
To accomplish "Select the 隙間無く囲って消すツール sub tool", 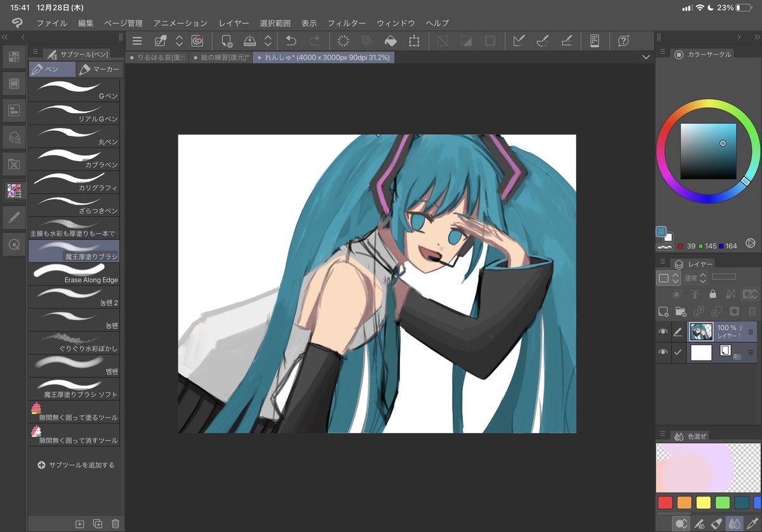I will pos(74,434).
